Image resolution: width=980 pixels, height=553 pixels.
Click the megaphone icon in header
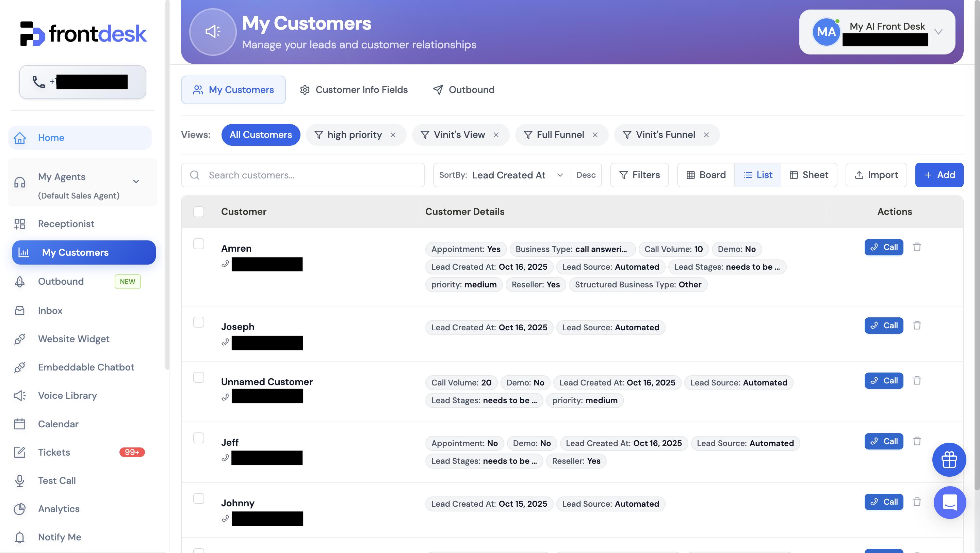(x=213, y=32)
